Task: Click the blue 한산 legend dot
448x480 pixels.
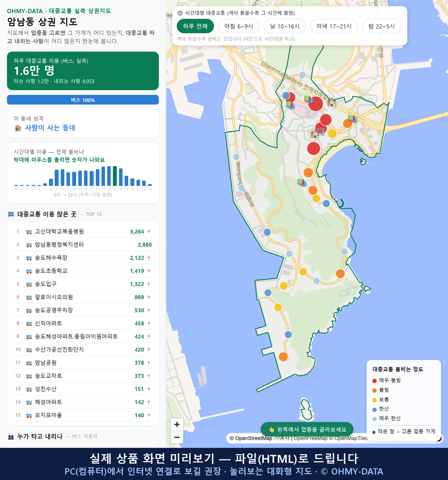Action: pyautogui.click(x=374, y=409)
